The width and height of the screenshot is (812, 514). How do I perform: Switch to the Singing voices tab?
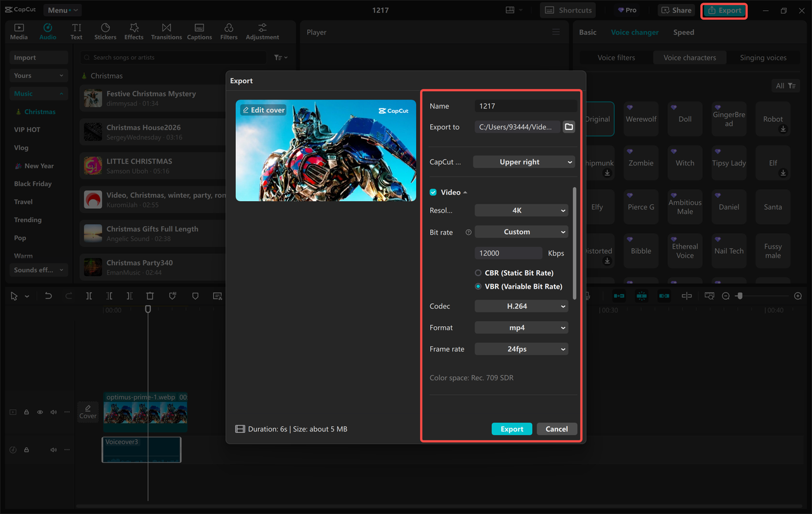763,58
